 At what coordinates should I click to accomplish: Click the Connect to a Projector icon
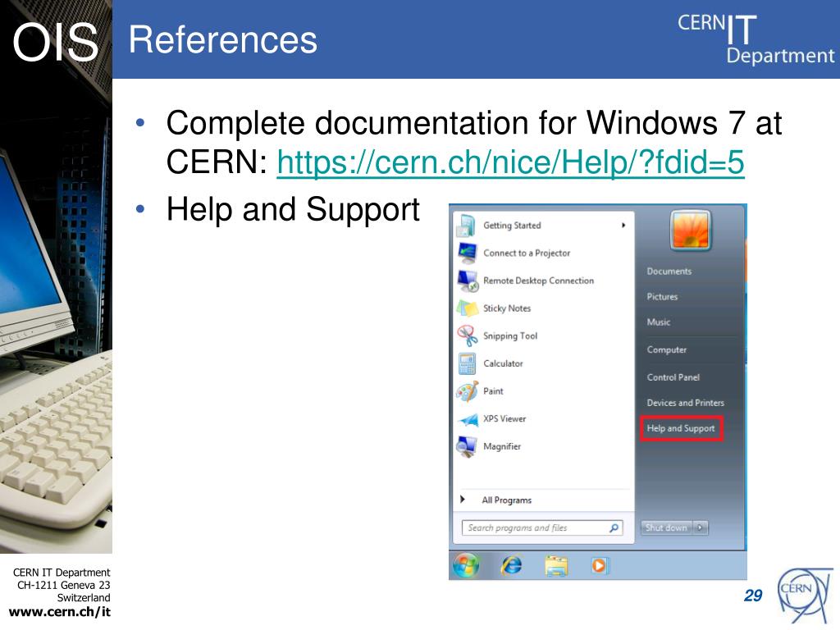pyautogui.click(x=467, y=253)
